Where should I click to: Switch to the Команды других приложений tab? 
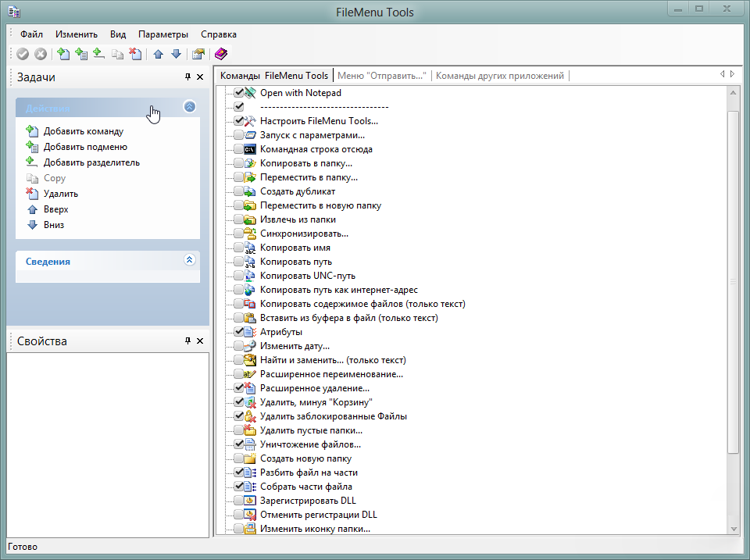[x=500, y=76]
